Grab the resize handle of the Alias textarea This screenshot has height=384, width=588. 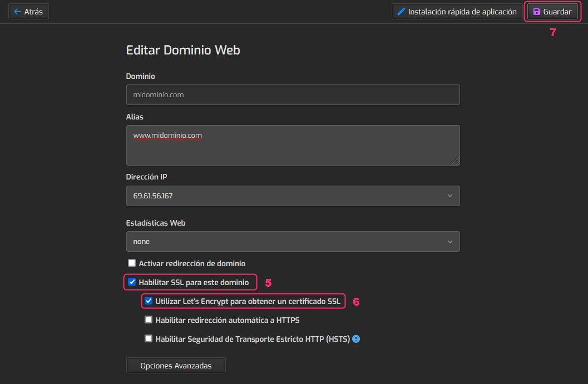(x=456, y=161)
